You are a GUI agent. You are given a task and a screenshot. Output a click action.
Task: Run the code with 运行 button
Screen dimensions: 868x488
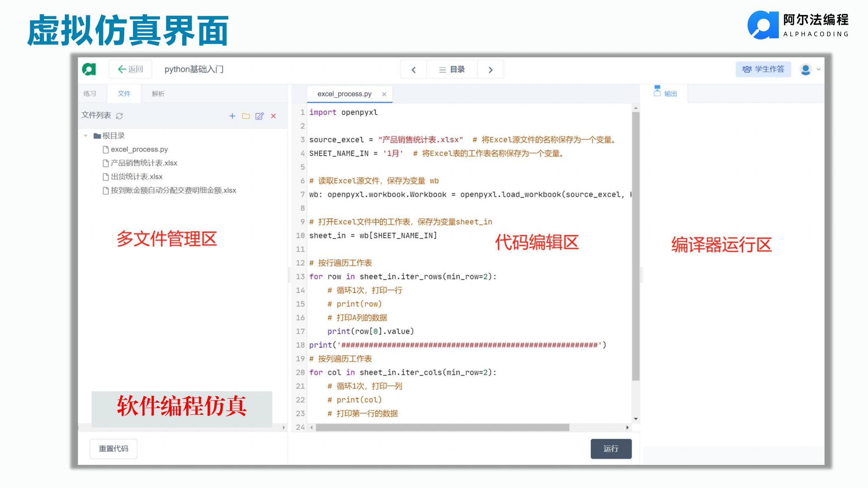pyautogui.click(x=611, y=449)
